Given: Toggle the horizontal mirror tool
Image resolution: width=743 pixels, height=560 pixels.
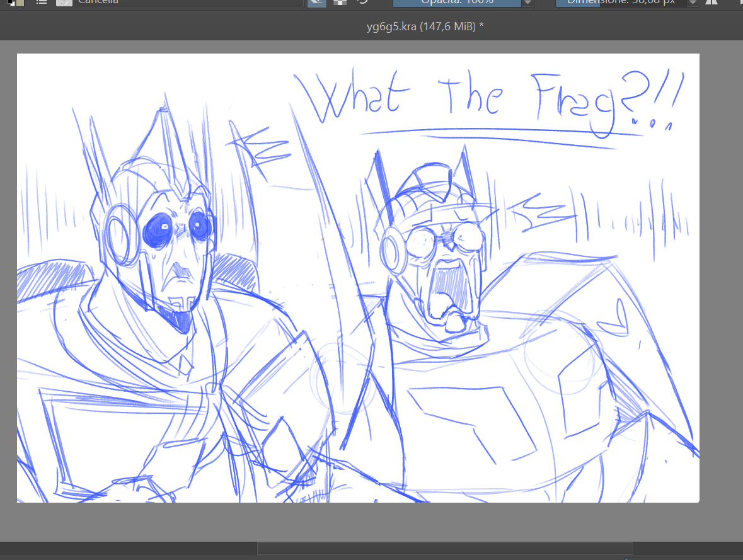Looking at the screenshot, I should 711,3.
